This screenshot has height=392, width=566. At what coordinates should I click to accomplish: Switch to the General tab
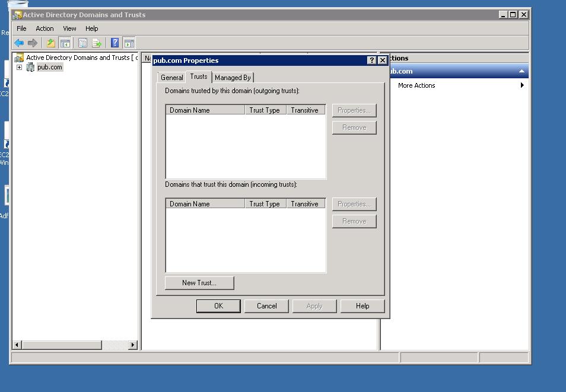171,77
